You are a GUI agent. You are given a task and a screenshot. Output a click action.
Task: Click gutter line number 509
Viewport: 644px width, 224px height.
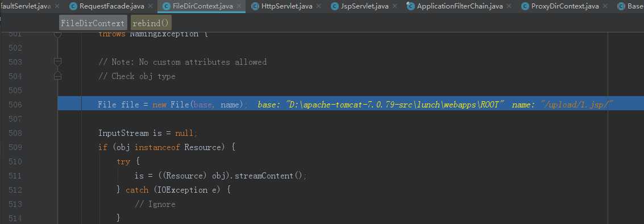click(15, 147)
